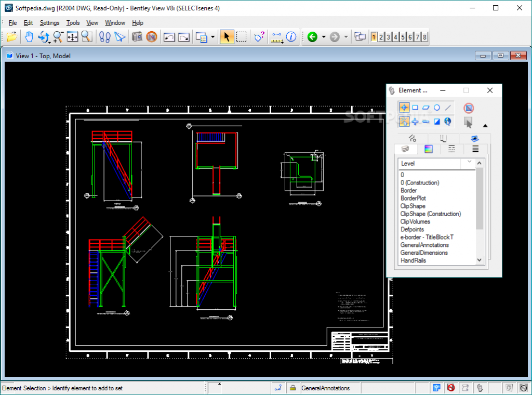
Task: Select the circle selection mode in Element panel
Action: 436,107
